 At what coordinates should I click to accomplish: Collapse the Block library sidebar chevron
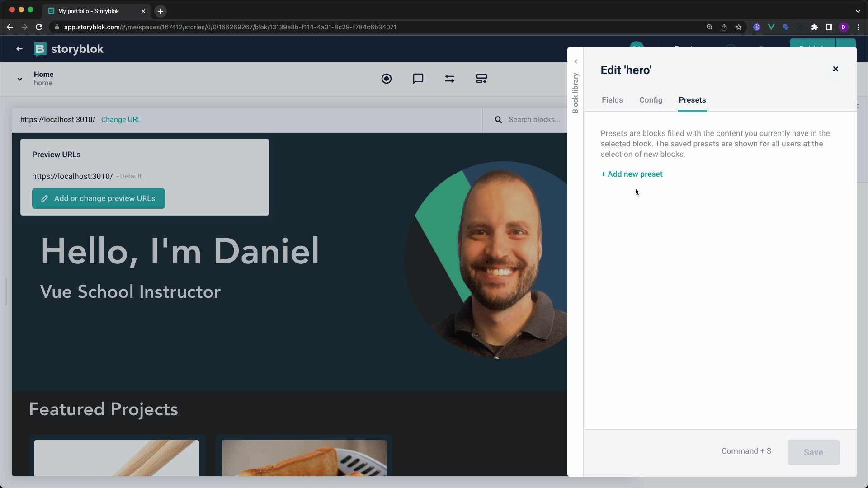click(x=576, y=61)
